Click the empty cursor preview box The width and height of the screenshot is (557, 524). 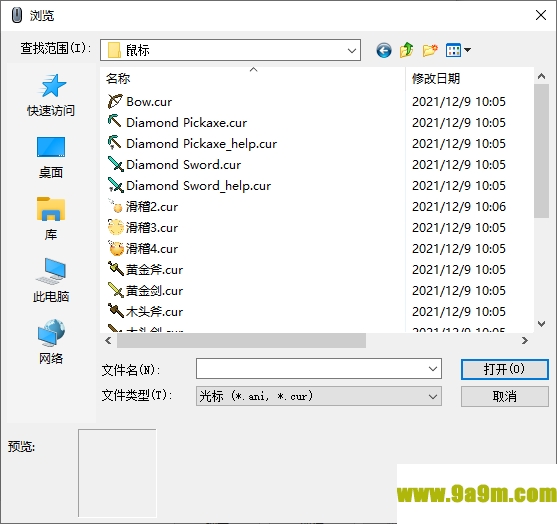click(117, 473)
